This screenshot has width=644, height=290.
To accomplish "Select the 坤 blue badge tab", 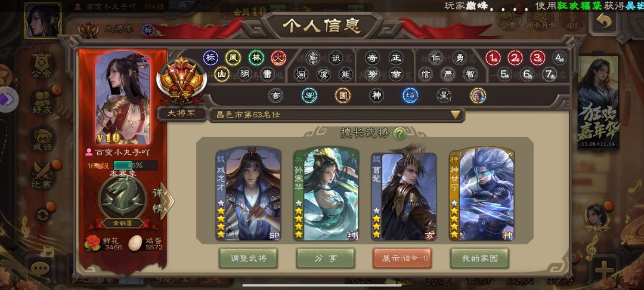I will point(410,95).
